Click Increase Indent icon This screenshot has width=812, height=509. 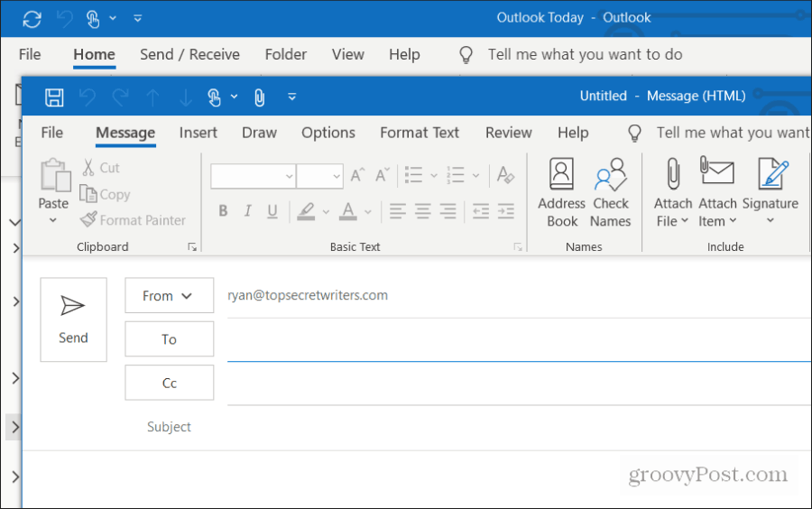(505, 211)
